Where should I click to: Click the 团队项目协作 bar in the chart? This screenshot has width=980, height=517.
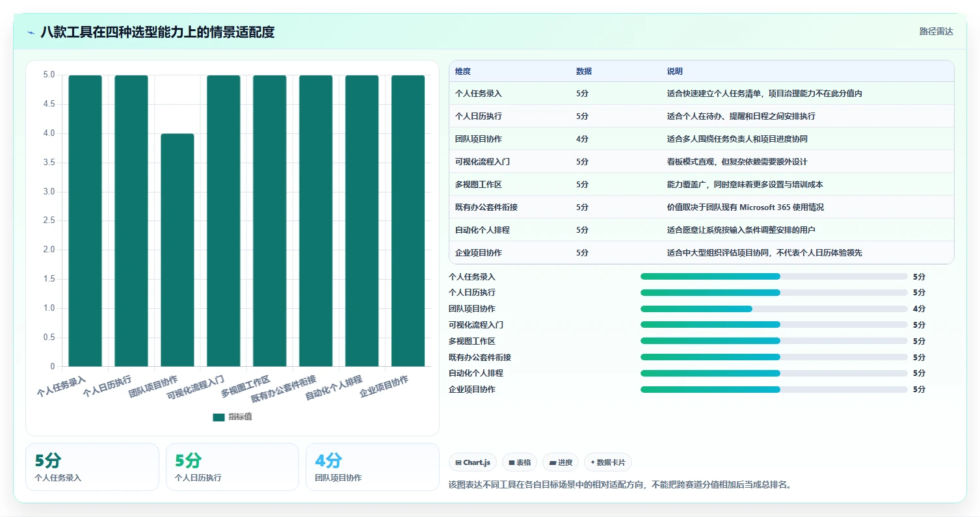(178, 250)
